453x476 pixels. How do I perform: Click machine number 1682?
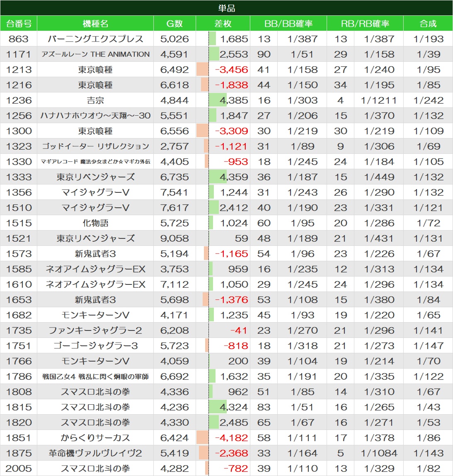19,315
